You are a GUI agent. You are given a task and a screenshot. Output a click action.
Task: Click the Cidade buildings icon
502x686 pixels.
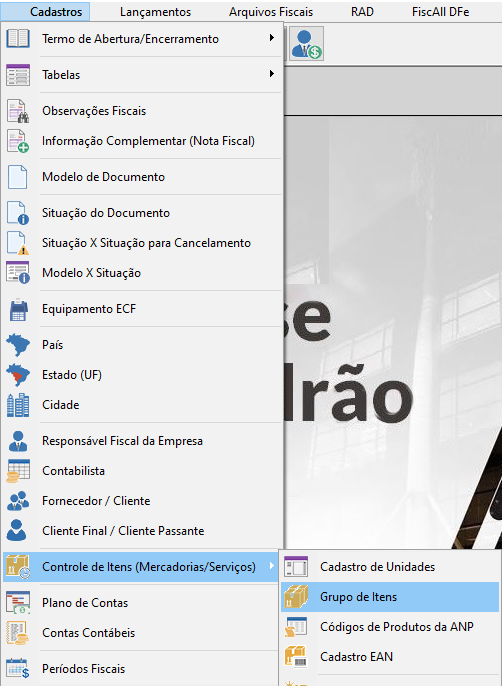click(x=18, y=405)
